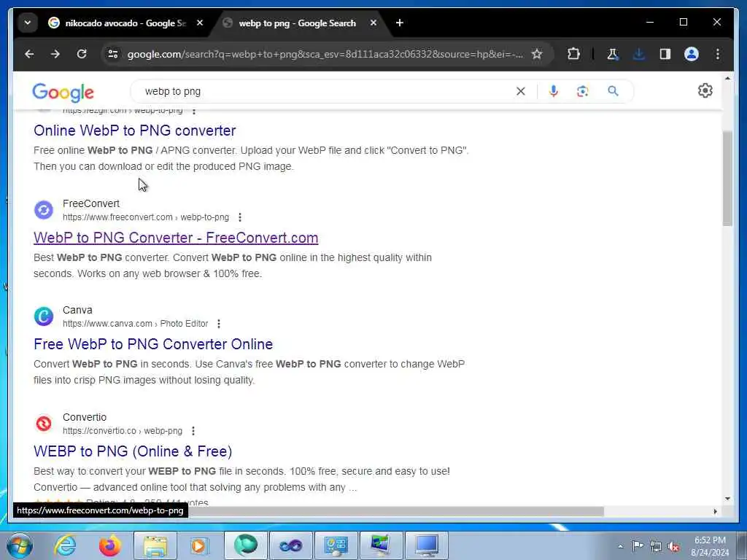Viewport: 747px width, 560px height.
Task: Toggle the browser side panel
Action: pyautogui.click(x=665, y=54)
